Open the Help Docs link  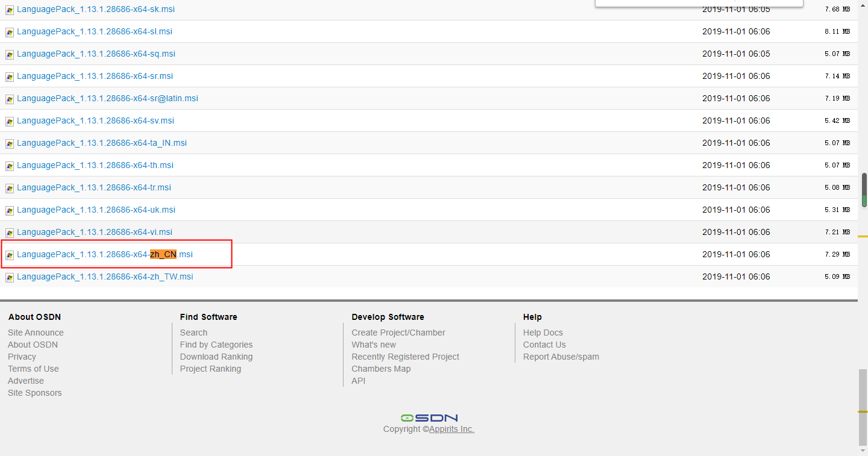pos(543,333)
